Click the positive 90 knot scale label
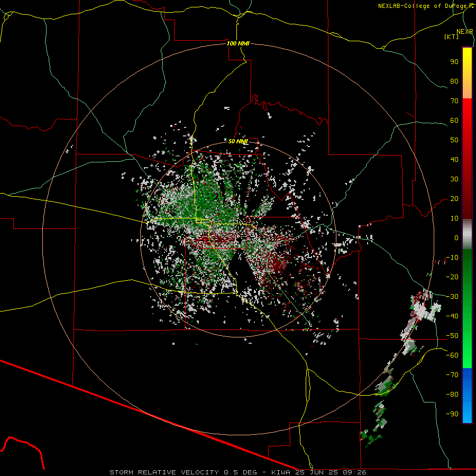Viewport: 476px width, 476px height. (x=454, y=62)
